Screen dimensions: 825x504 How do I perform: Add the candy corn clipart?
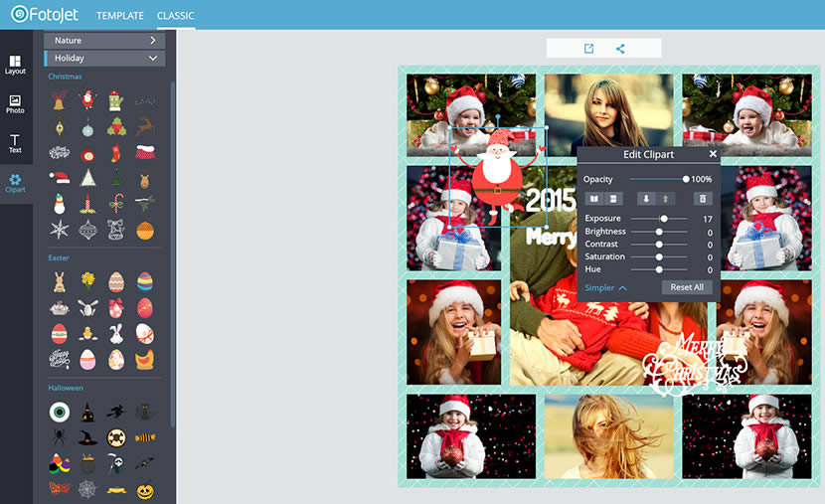click(x=59, y=463)
